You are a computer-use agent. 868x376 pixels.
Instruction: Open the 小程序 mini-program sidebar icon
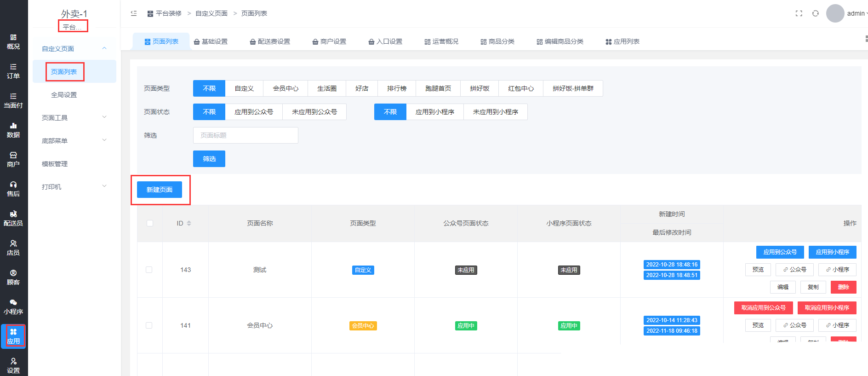point(13,307)
